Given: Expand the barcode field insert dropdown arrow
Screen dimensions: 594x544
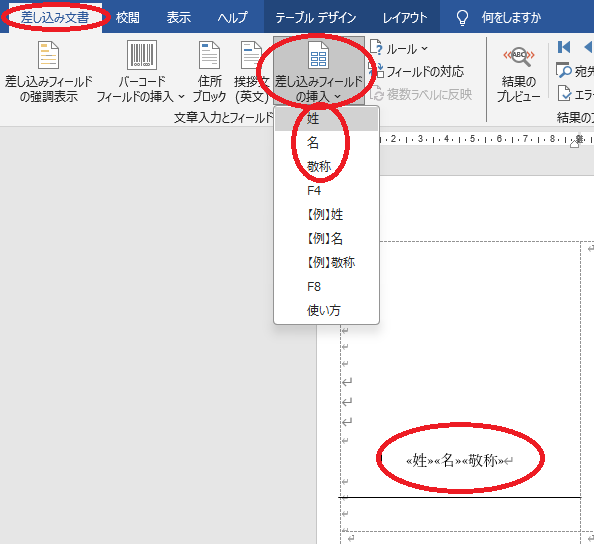Looking at the screenshot, I should coord(181,97).
